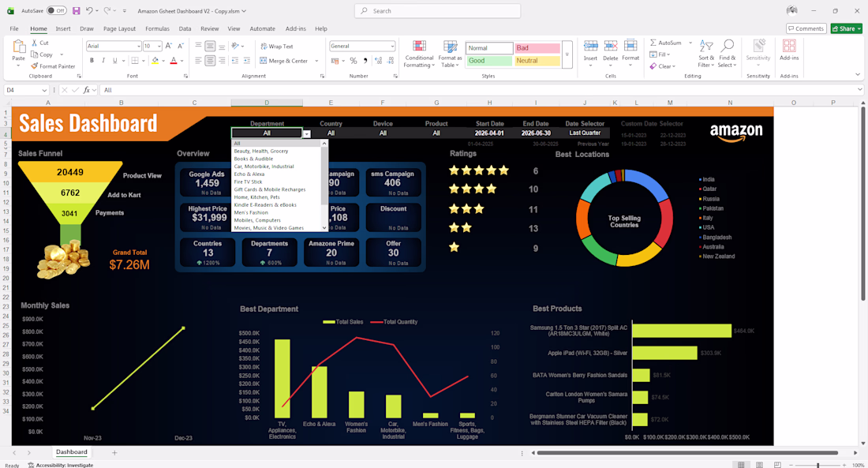Toggle Align Left alignment
The height and width of the screenshot is (468, 868).
[x=198, y=61]
